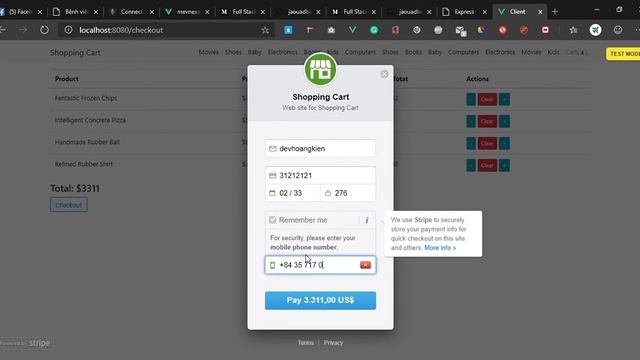This screenshot has height=360, width=640.
Task: Click the localhost:8080/checkout address bar
Action: (167, 30)
